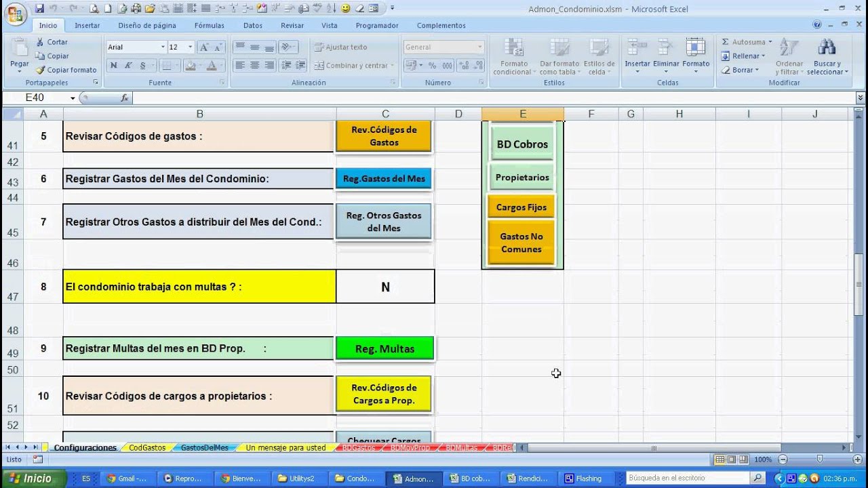This screenshot has width=868, height=488.
Task: Click the percent style icon
Action: click(x=432, y=66)
